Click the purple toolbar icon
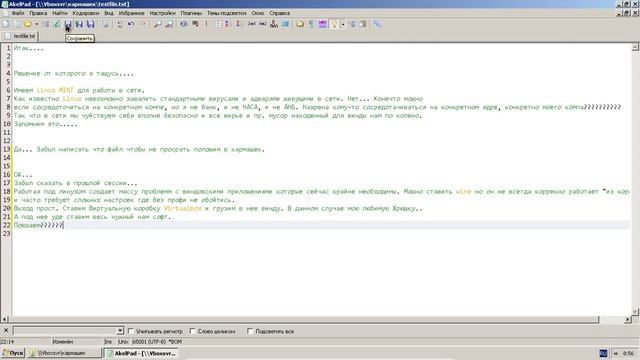 322,24
